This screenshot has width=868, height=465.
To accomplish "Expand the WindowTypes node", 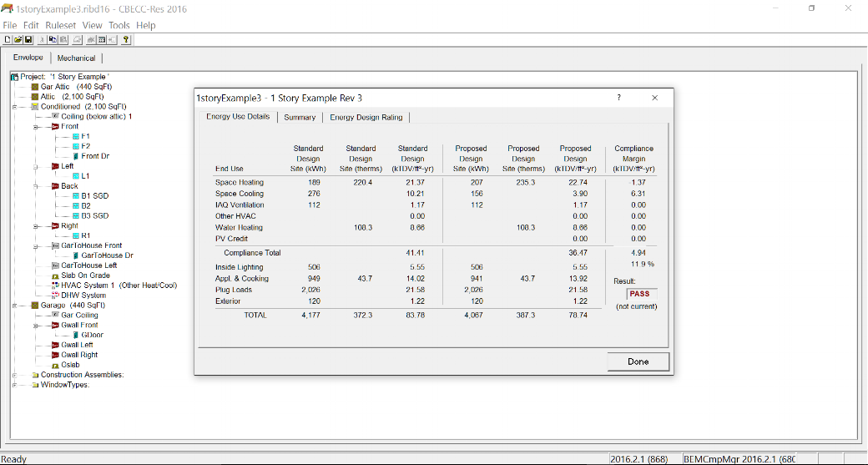I will [15, 385].
